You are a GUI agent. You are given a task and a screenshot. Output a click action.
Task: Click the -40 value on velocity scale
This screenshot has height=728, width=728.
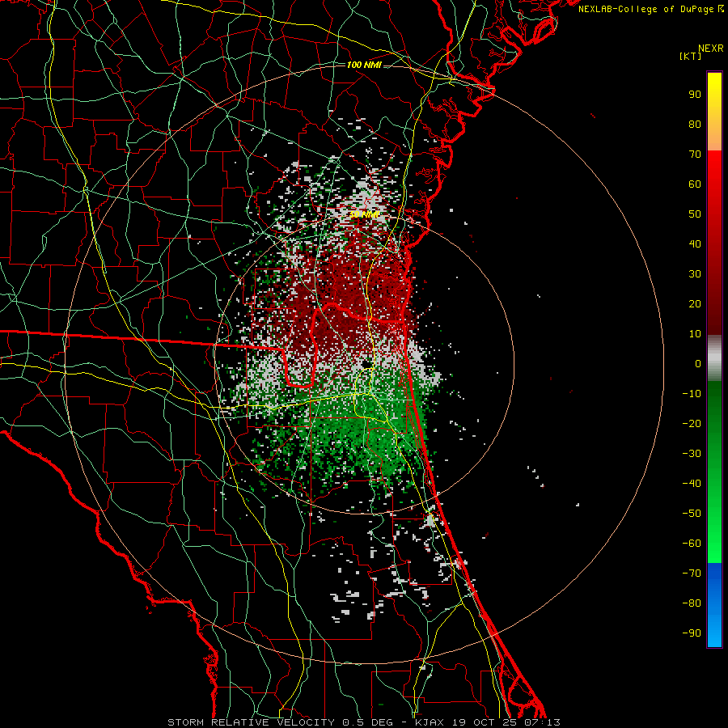point(692,484)
